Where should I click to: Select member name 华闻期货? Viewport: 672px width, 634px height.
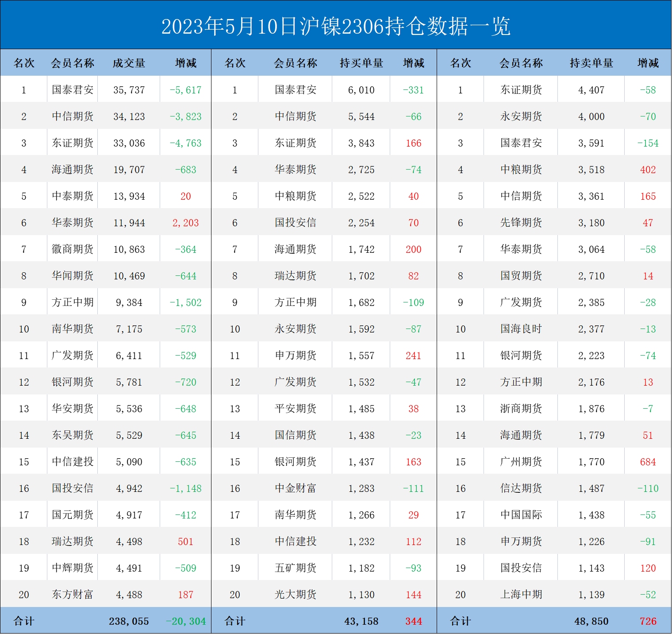point(73,275)
